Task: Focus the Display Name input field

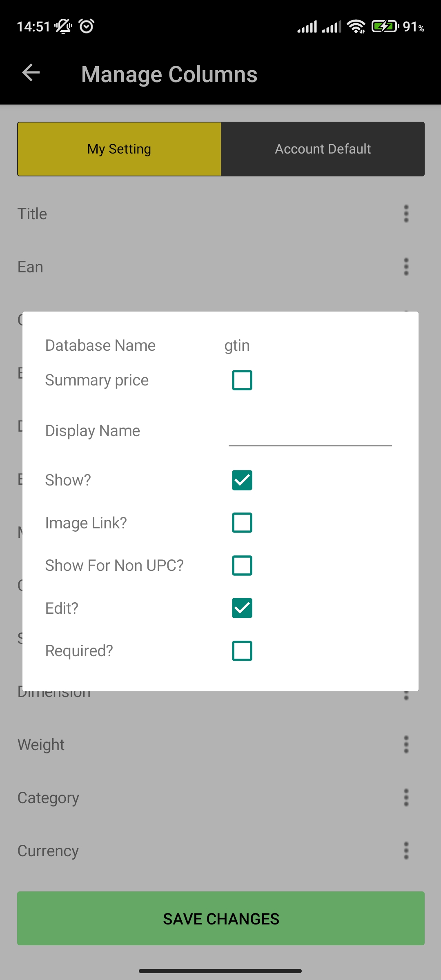Action: 310,431
